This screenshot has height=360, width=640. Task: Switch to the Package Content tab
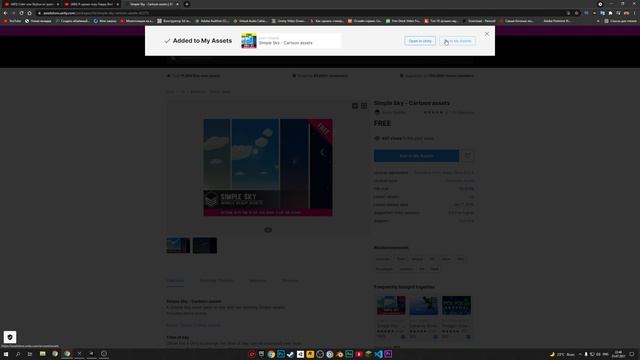click(x=216, y=280)
